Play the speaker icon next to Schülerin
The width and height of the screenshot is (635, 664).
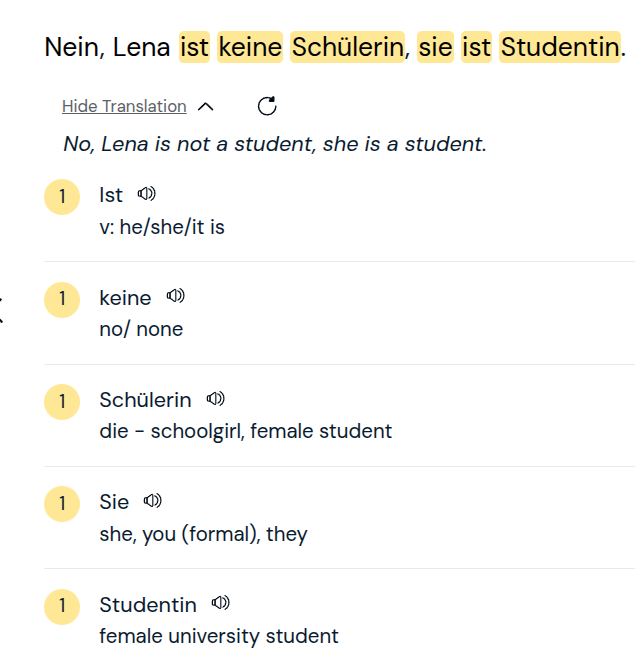[x=215, y=399]
